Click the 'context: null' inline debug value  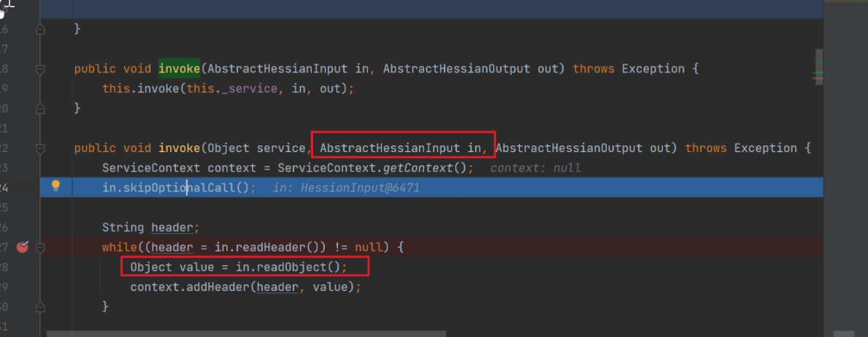pyautogui.click(x=536, y=168)
